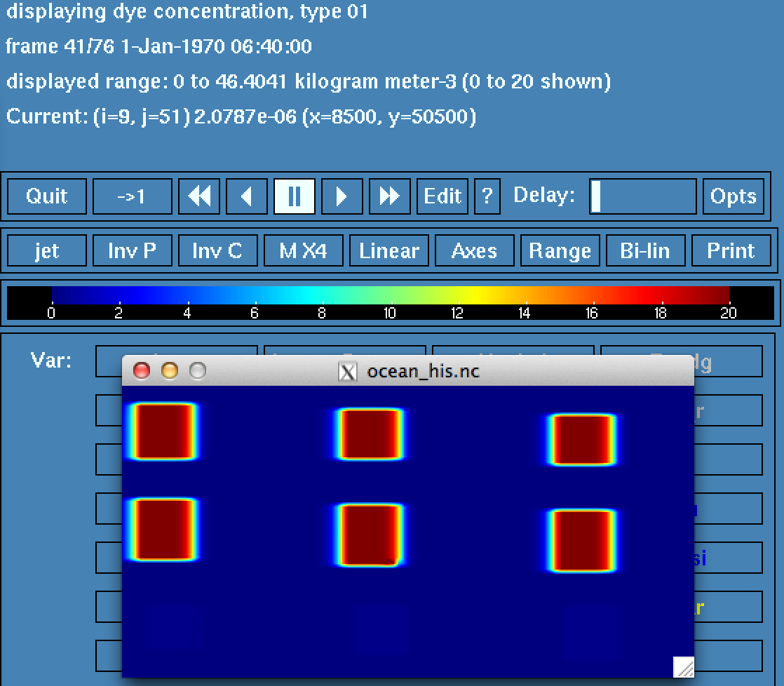Click the fast forward double-arrow button
Screen dimensions: 784x686
[389, 196]
